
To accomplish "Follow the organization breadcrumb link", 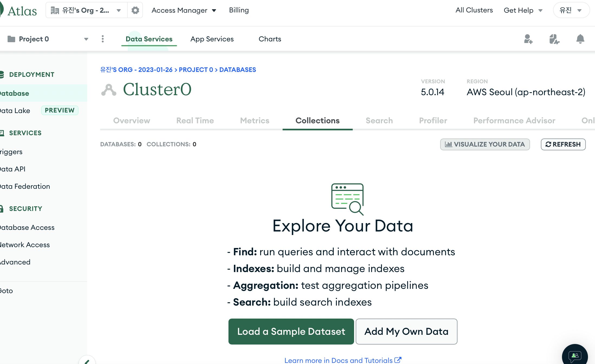I will (x=136, y=70).
